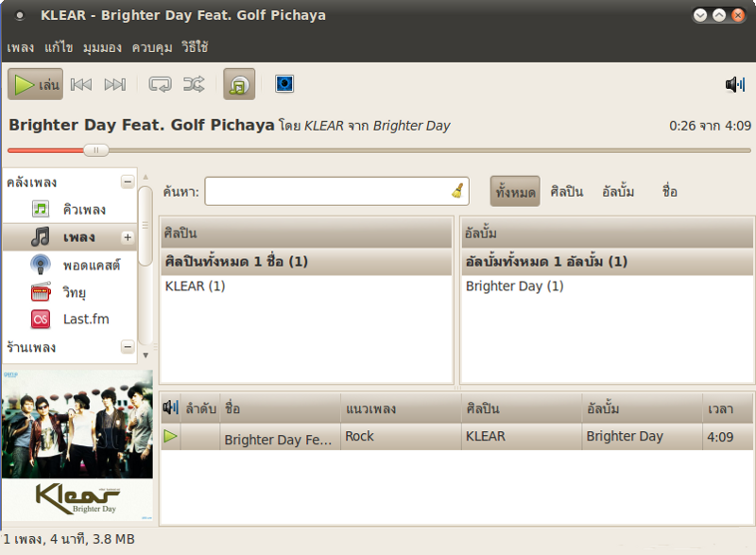Image resolution: width=756 pixels, height=555 pixels.
Task: Select the เพลง music library icon
Action: [x=41, y=236]
